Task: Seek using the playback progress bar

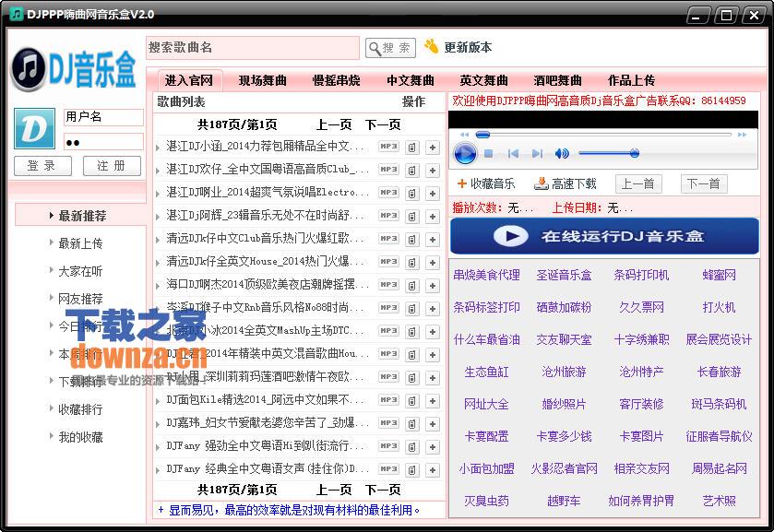Action: pyautogui.click(x=603, y=135)
